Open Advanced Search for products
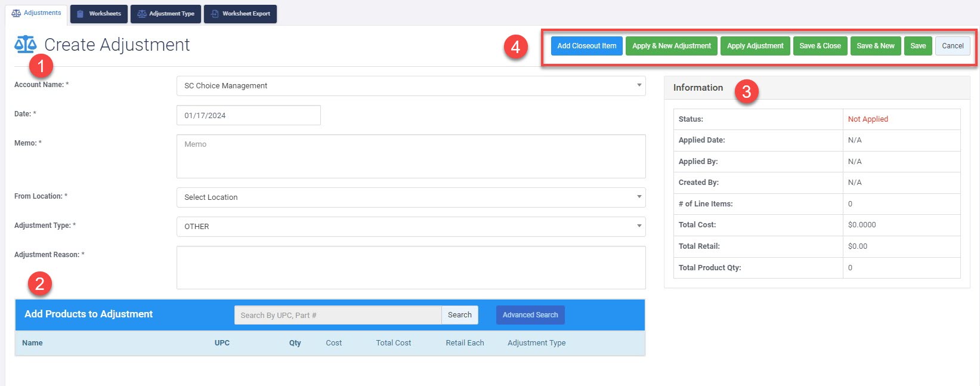The height and width of the screenshot is (386, 980). click(530, 315)
